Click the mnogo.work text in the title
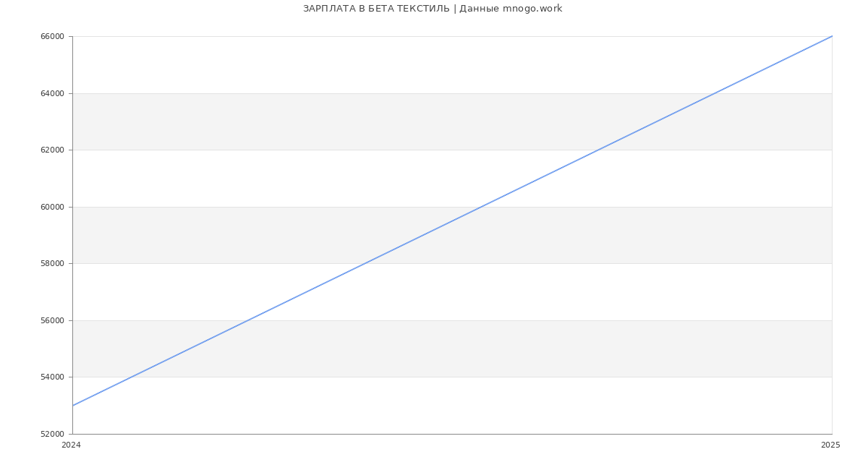Image resolution: width=868 pixels, height=470 pixels. point(532,9)
